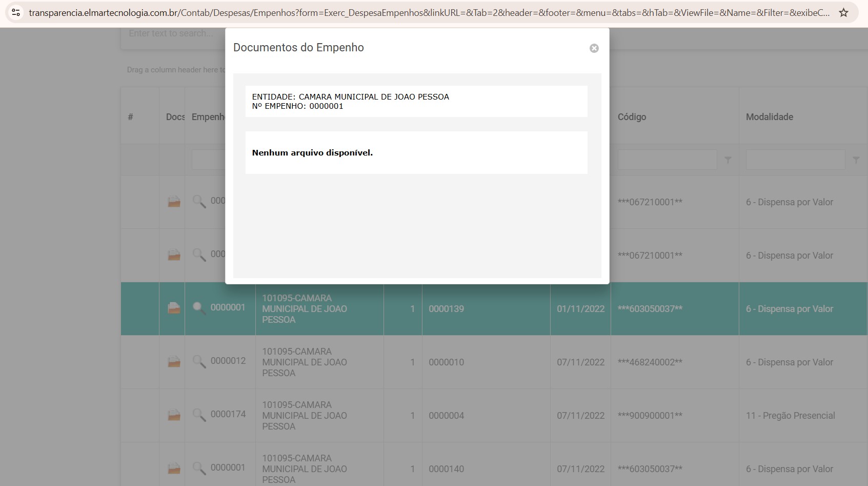Open docs folder in first table row
Screen dimensions: 868x486
[174, 202]
